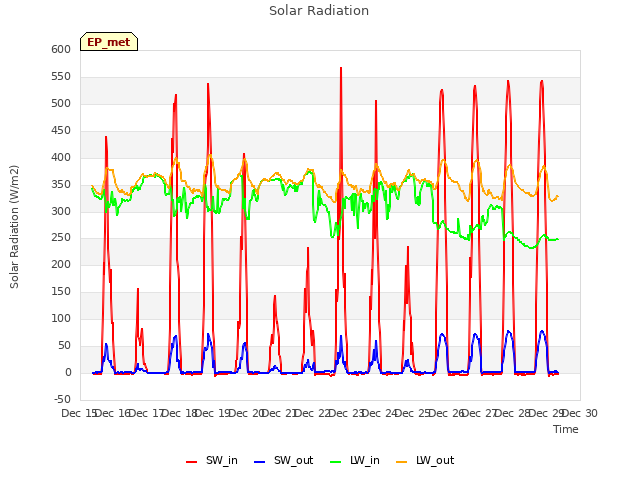Click the blue SW_out legend swatch

[260, 462]
